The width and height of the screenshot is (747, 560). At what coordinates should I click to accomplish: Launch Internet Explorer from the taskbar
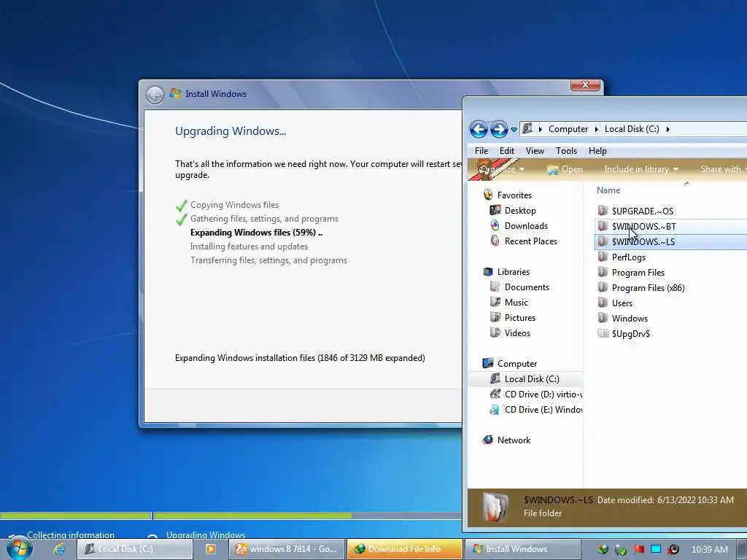59,549
